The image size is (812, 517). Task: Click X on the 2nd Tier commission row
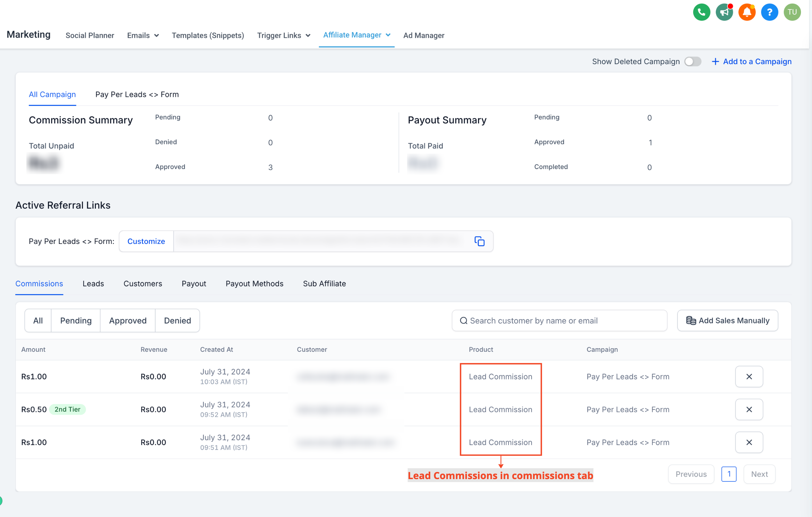point(748,409)
